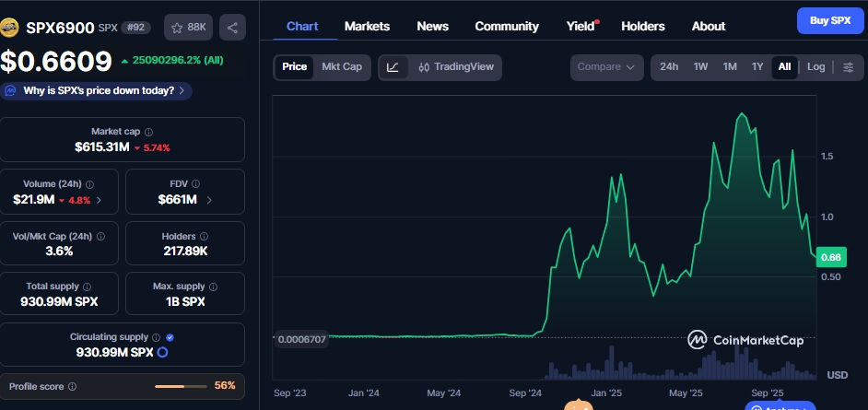Click the Profile score progress bar

[x=181, y=386]
